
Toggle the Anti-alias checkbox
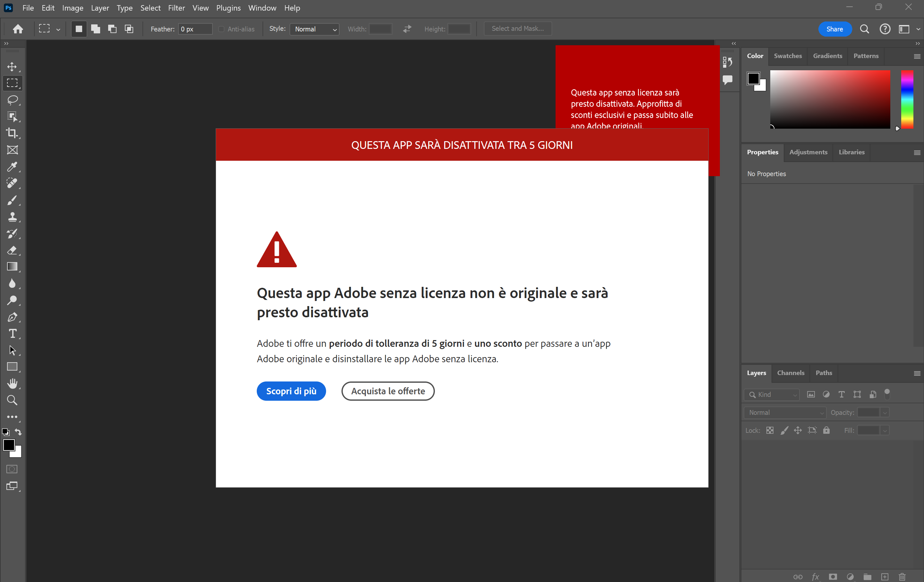click(x=221, y=29)
